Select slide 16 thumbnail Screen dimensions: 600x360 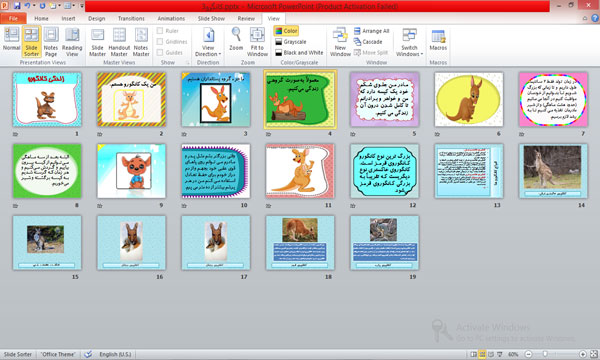[131, 243]
